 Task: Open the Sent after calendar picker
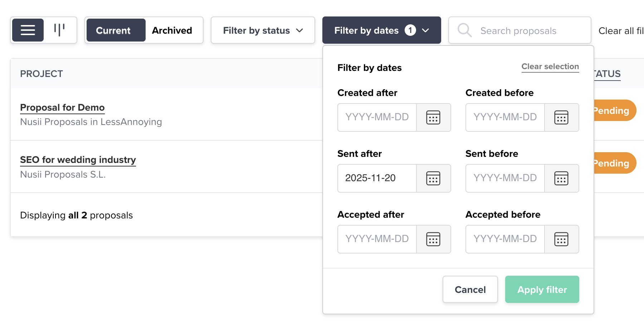coord(433,178)
